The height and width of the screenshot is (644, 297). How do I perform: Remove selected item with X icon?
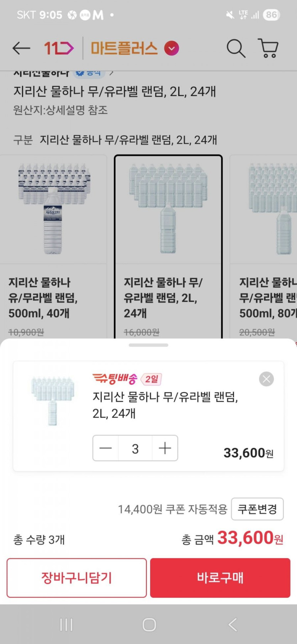[x=266, y=379]
